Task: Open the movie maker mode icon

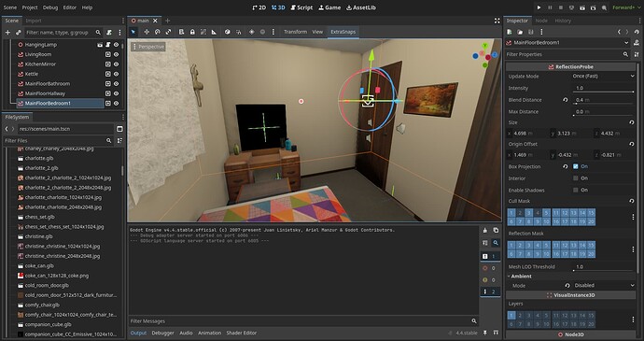Action: pyautogui.click(x=604, y=7)
